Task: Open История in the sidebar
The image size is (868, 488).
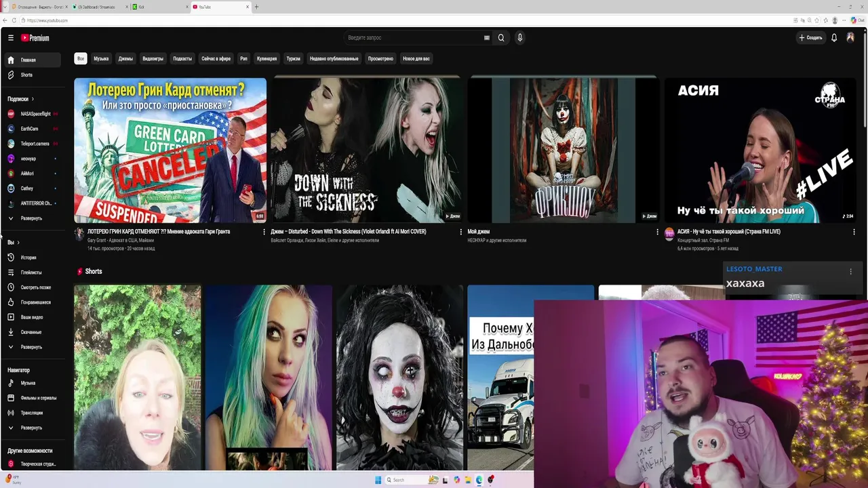Action: (33, 258)
